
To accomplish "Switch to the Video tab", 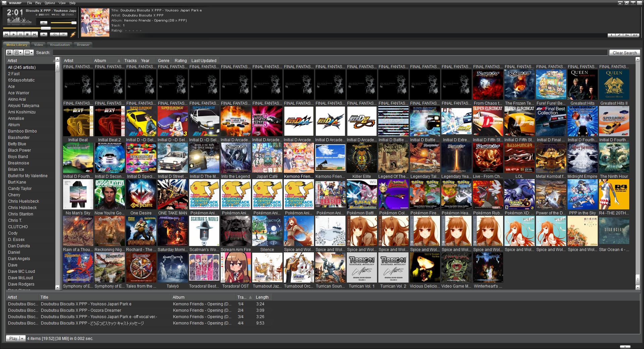I will 39,45.
